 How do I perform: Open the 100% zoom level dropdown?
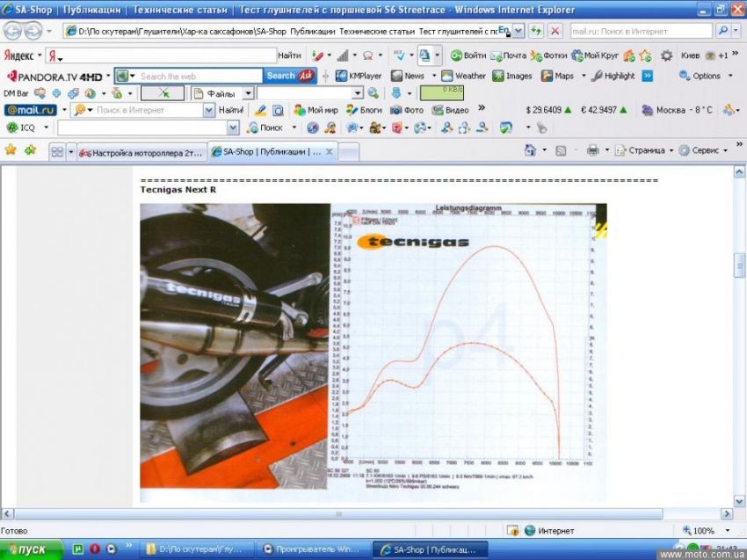(x=728, y=530)
